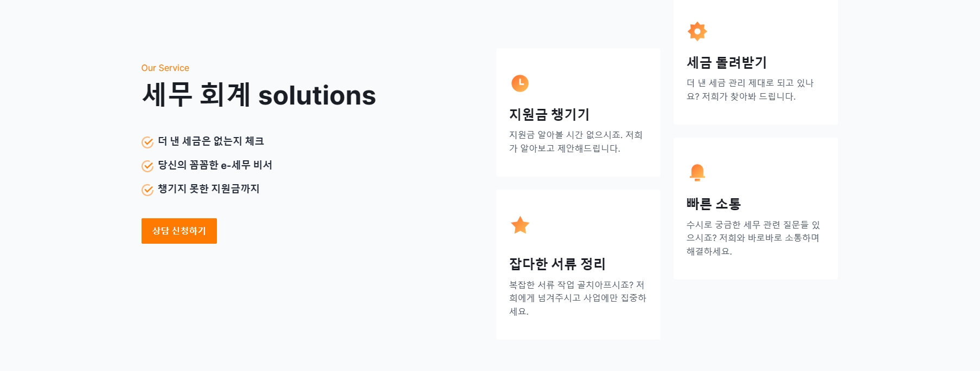Click the orange bell icon

tap(697, 172)
